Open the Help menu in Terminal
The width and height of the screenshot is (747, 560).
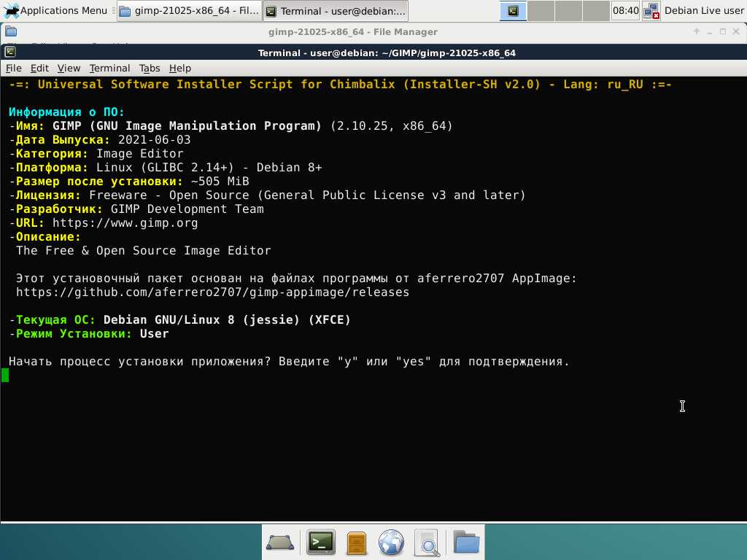pos(180,68)
